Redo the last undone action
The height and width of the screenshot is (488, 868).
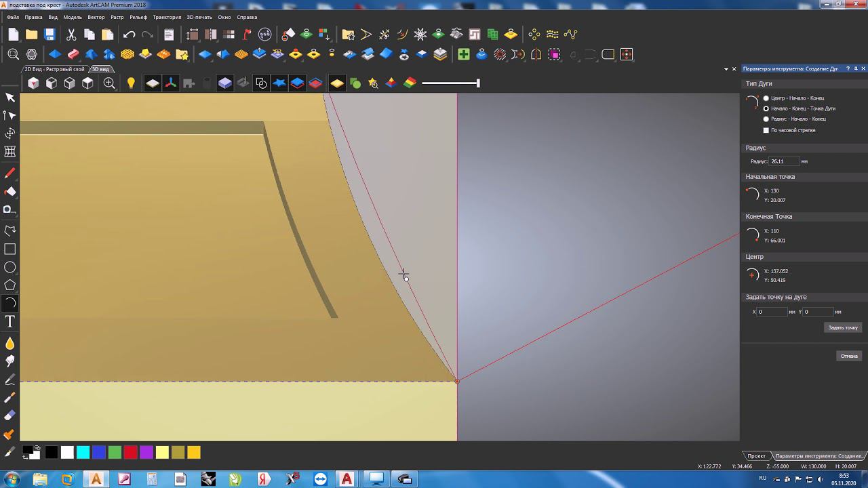pos(147,35)
